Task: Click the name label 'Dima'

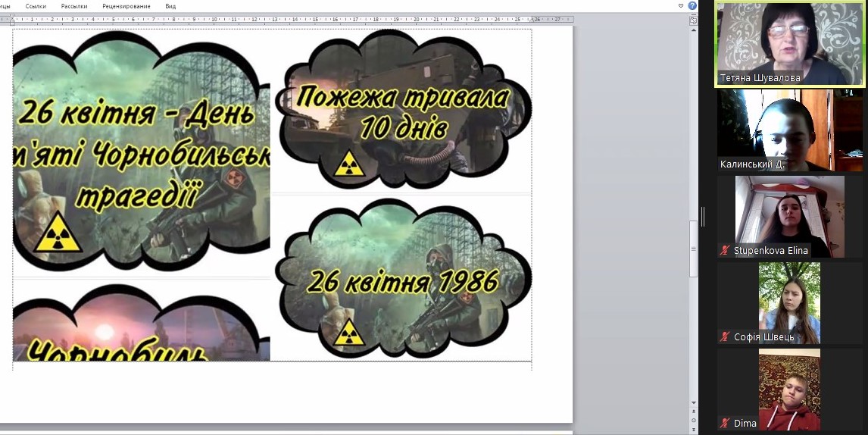Action: (x=745, y=424)
